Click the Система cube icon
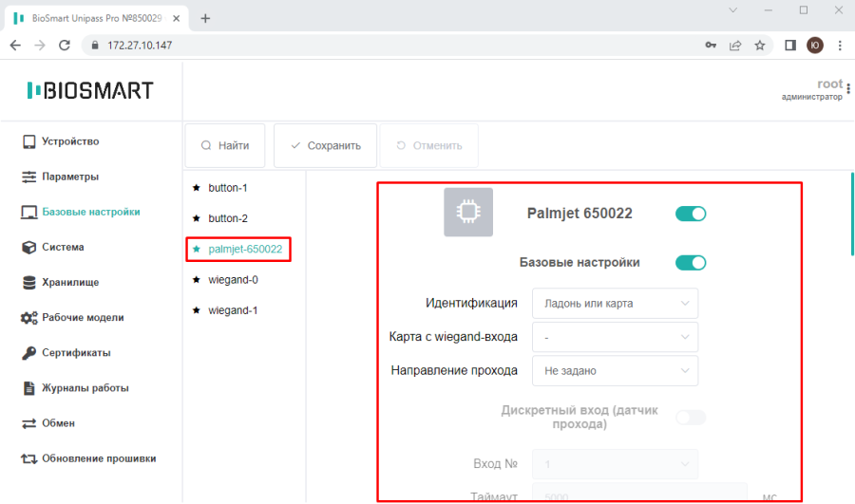 click(x=28, y=248)
